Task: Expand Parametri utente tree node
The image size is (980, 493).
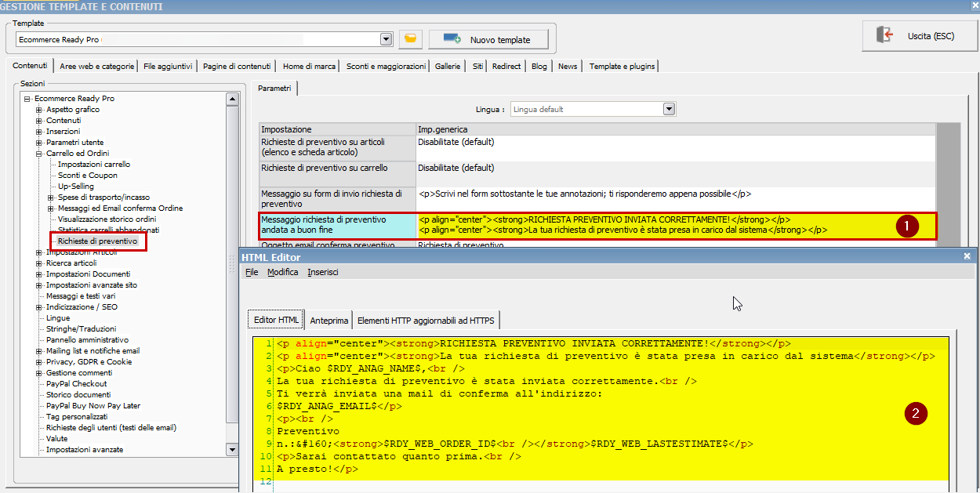Action: click(x=39, y=143)
